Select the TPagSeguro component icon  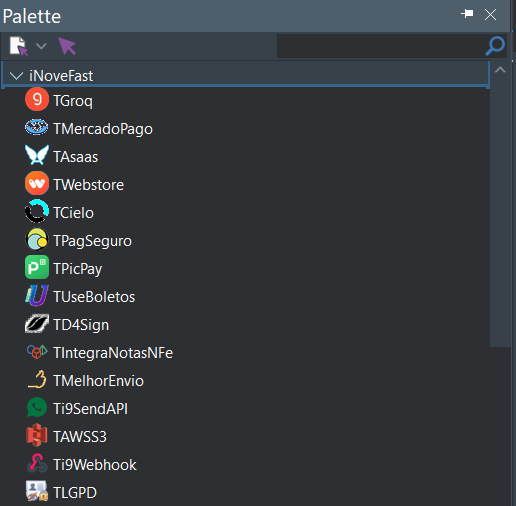click(x=37, y=239)
